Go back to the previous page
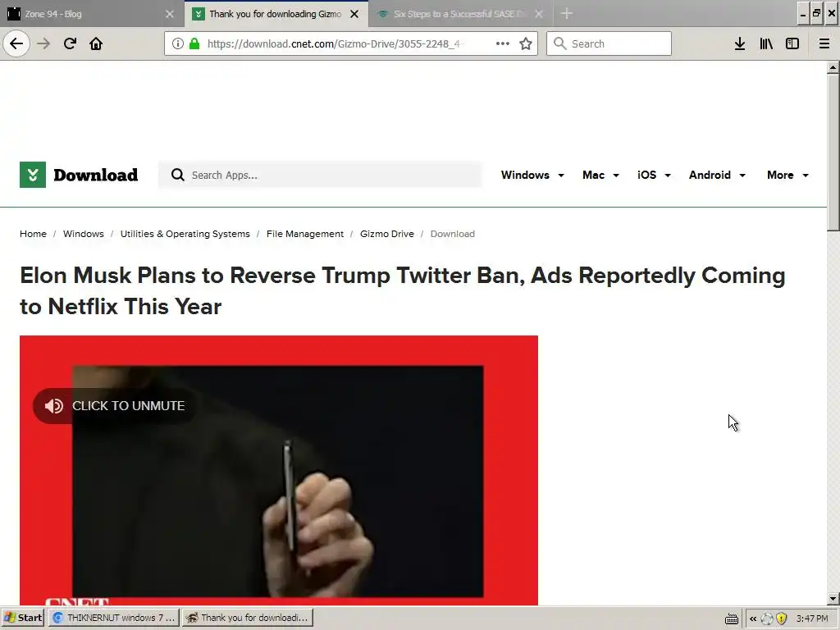The image size is (840, 630). click(x=16, y=43)
